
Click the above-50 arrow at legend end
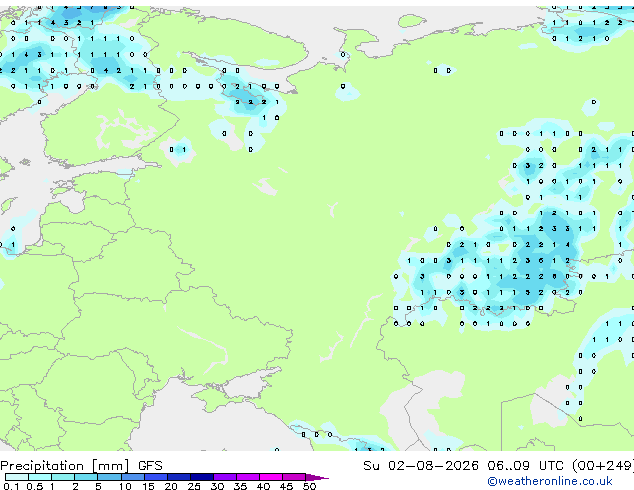(317, 477)
